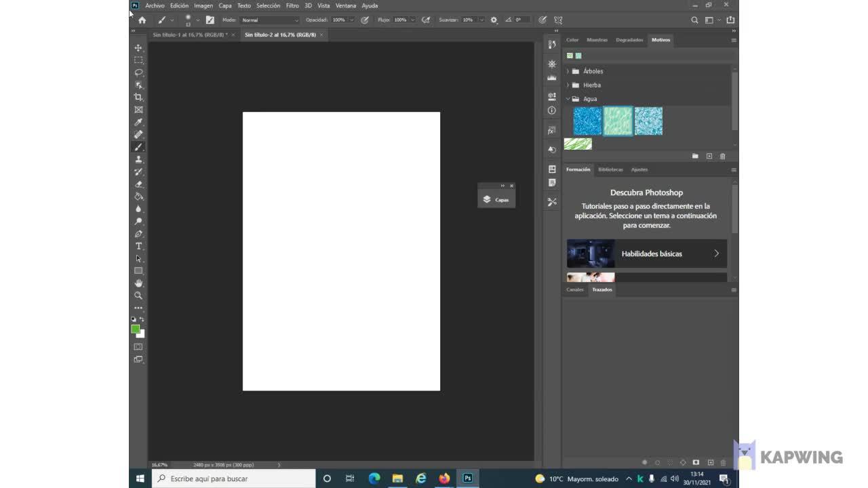Open the blending Modo dropdown
Viewport: 868px width, 488px height.
269,20
